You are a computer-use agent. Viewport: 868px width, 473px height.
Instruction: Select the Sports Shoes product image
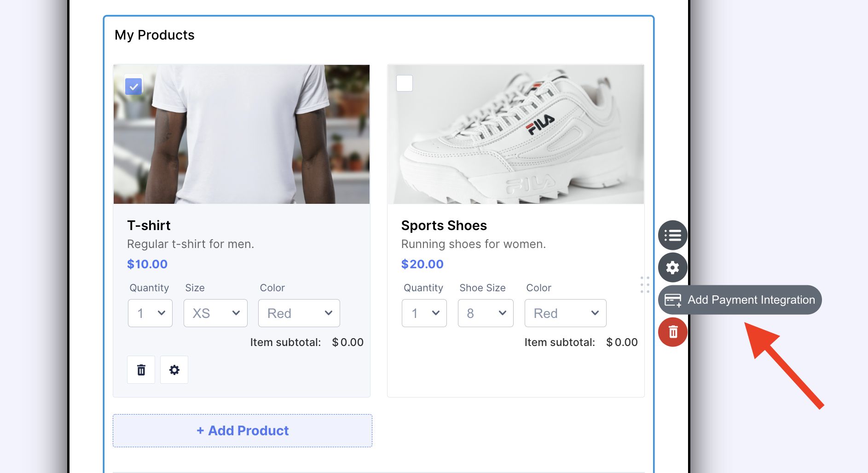(x=515, y=134)
